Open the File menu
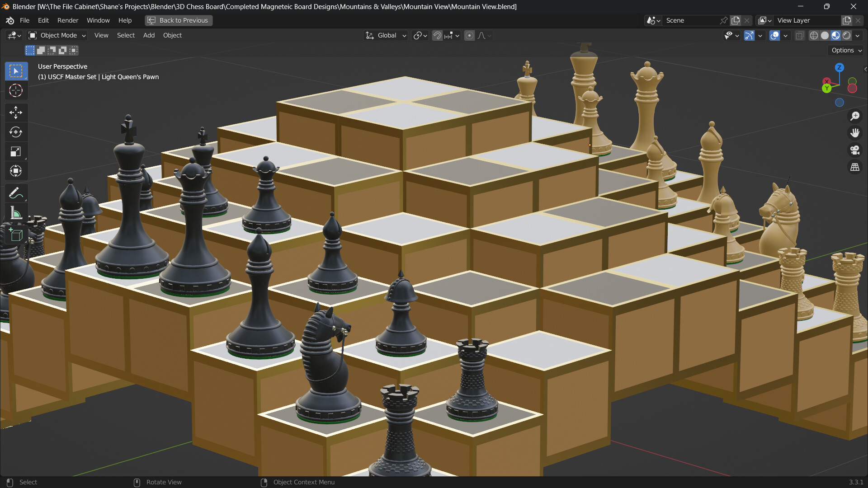Image resolution: width=868 pixels, height=488 pixels. click(x=24, y=20)
